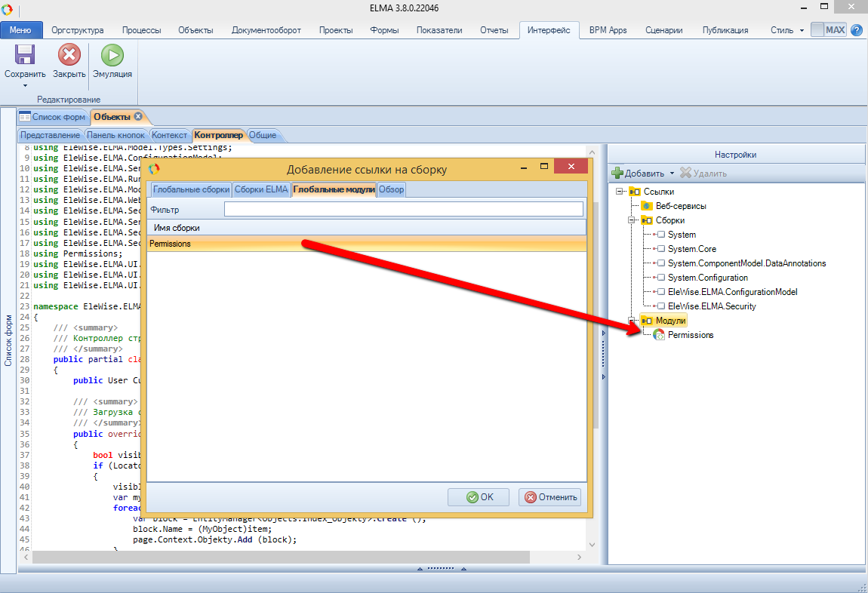Open the Процессы ribbon tab
Viewport: 868px width, 593px height.
(141, 30)
